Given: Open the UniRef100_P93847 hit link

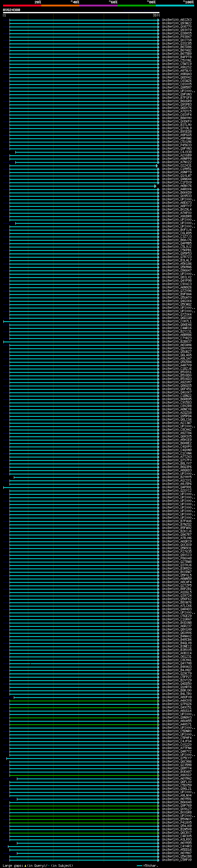Looking at the screenshot, I should tap(177, 37).
